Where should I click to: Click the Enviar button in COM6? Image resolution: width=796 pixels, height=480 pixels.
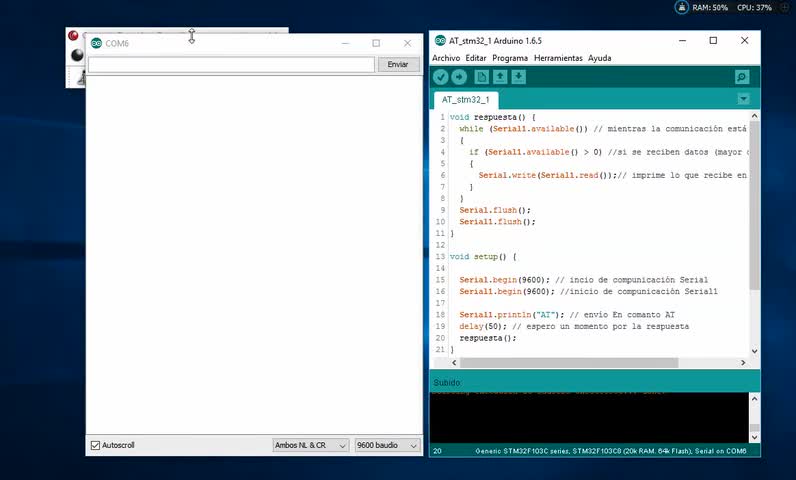pyautogui.click(x=398, y=64)
